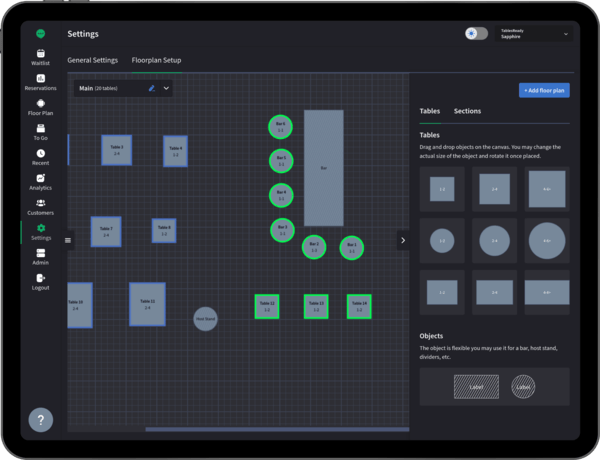Viewport: 600px width, 460px height.
Task: Open the To Go section
Action: click(x=41, y=132)
